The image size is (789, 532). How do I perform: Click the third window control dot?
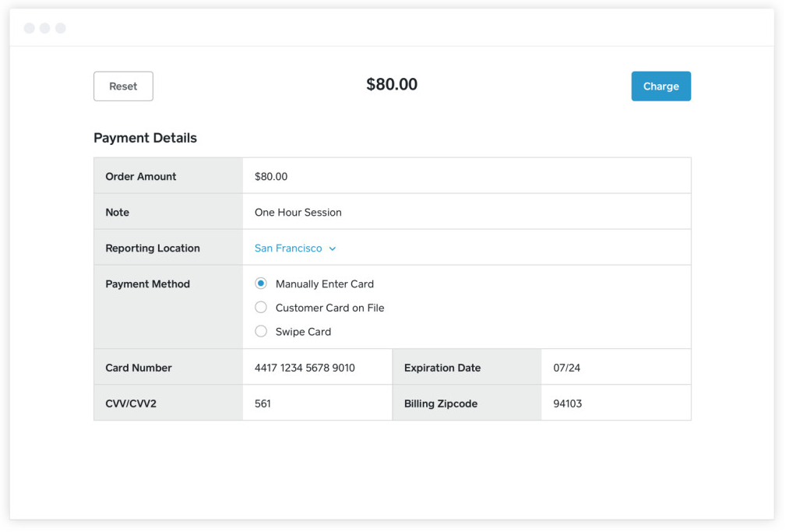pos(61,28)
